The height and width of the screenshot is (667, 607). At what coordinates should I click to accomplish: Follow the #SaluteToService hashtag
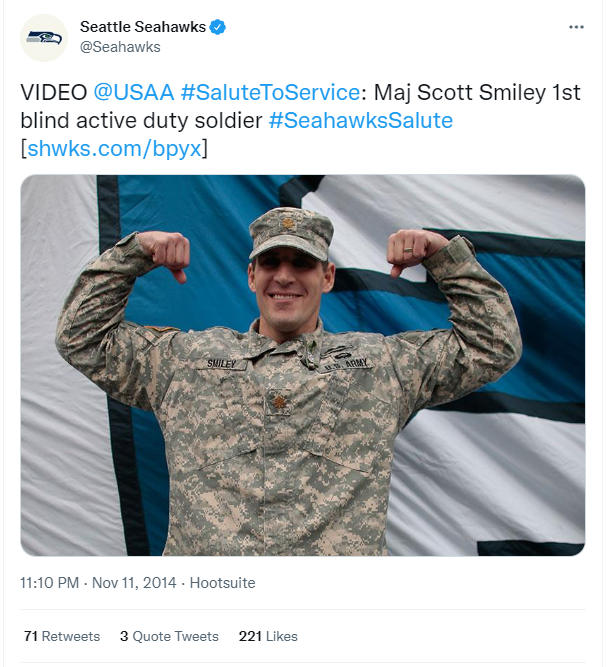tap(270, 93)
